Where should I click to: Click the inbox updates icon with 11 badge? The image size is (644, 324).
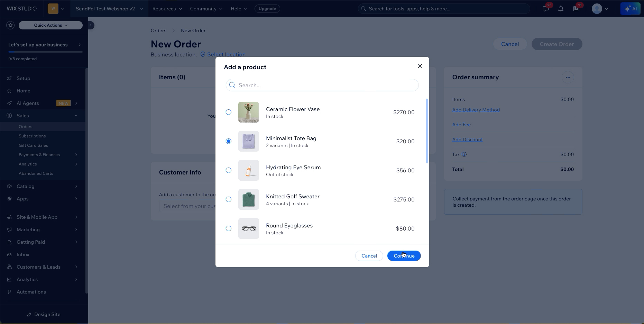coord(577,9)
